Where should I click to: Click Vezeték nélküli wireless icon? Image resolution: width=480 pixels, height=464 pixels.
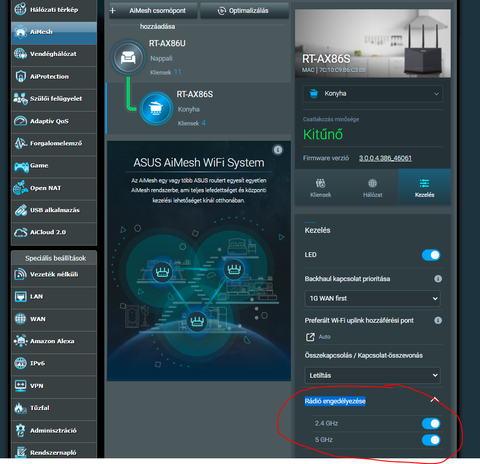[20, 274]
